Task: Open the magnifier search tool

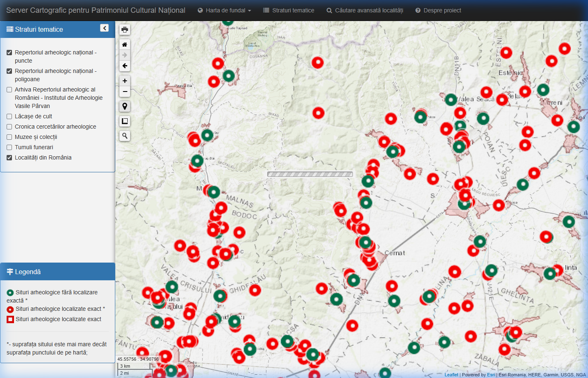Action: [x=125, y=136]
